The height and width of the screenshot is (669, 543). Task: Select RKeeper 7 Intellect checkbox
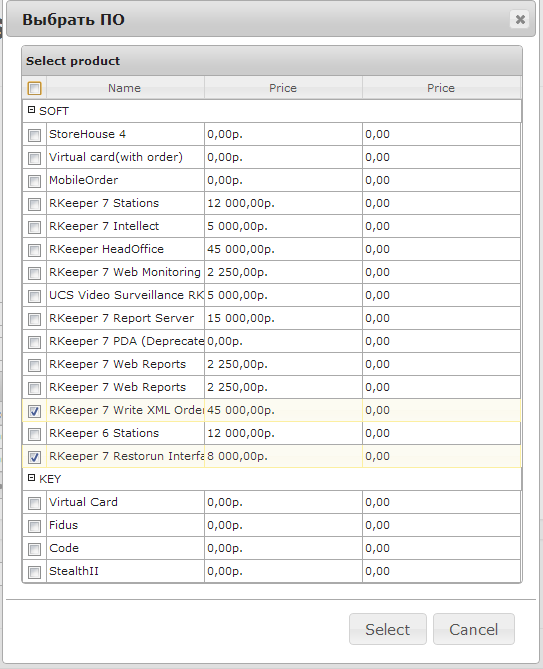[35, 227]
